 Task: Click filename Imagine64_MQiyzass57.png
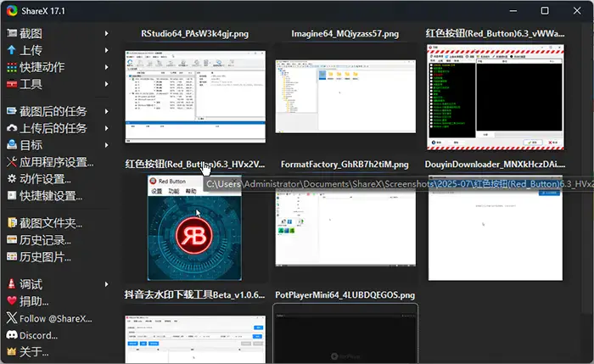[x=345, y=34]
